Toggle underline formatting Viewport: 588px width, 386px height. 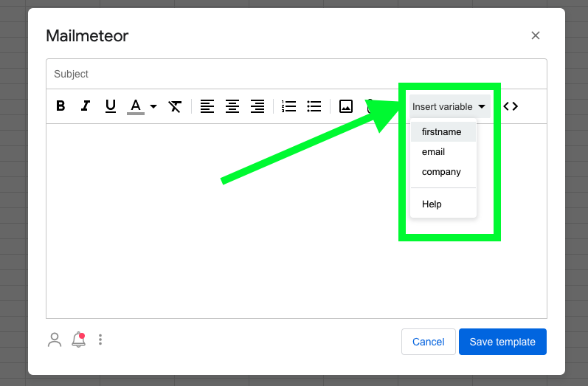(111, 106)
